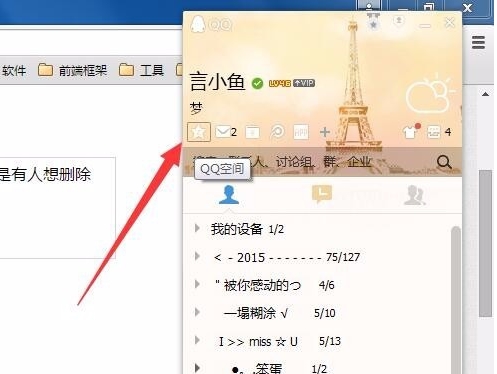Click the signature text 梦

point(196,108)
